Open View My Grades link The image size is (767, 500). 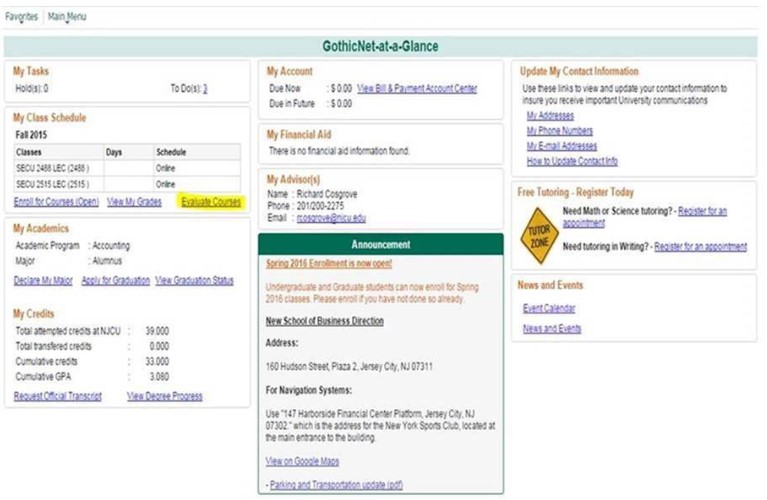coord(135,202)
